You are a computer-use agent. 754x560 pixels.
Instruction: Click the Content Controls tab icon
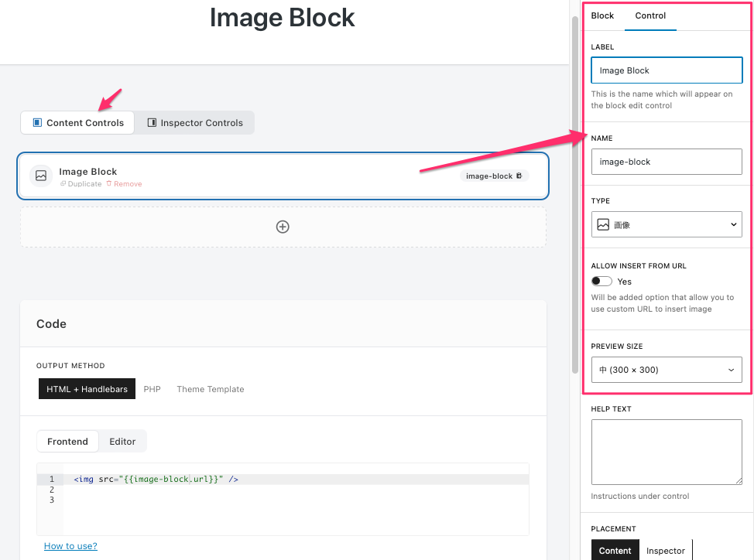coord(37,122)
